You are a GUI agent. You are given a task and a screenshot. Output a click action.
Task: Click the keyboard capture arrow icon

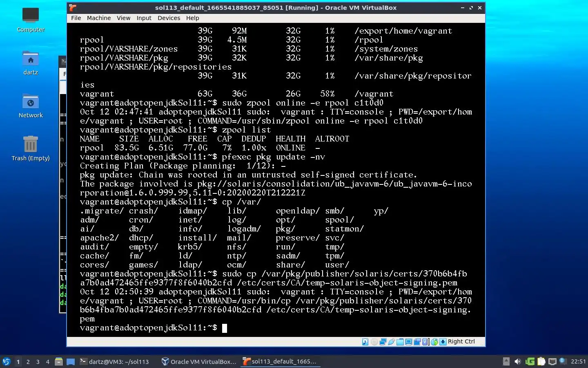click(x=443, y=342)
